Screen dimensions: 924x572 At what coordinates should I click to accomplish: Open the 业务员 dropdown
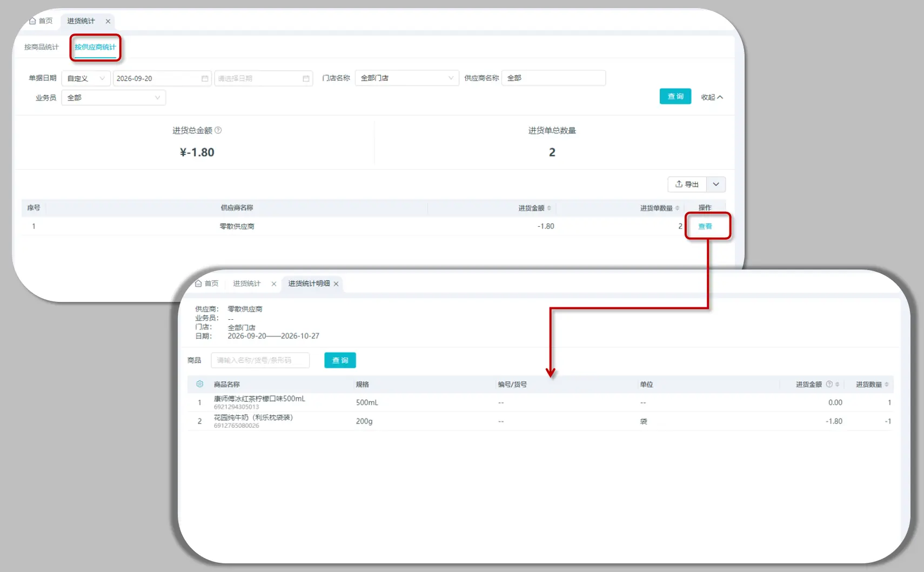point(113,98)
